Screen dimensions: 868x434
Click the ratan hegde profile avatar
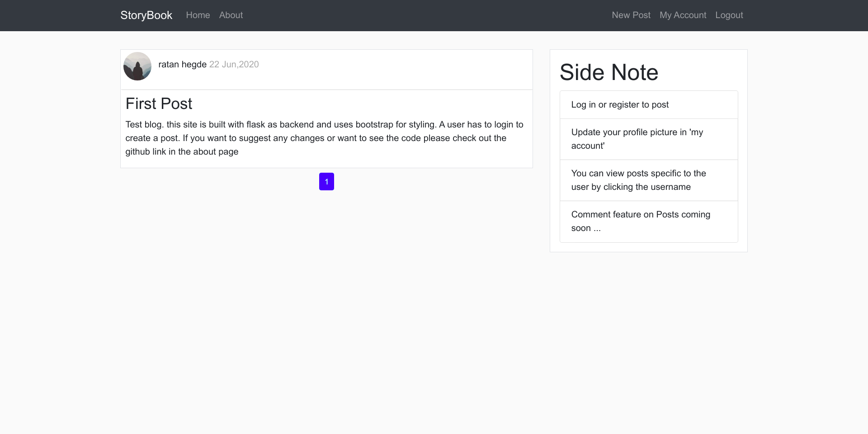[x=137, y=66]
